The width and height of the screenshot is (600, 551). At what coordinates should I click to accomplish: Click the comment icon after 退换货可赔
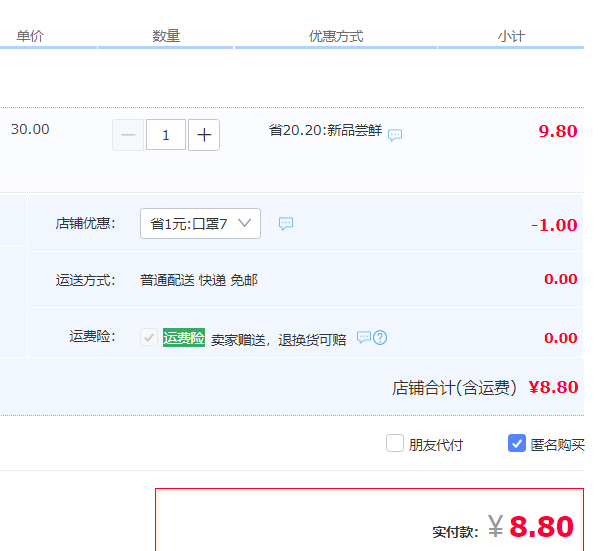click(364, 338)
